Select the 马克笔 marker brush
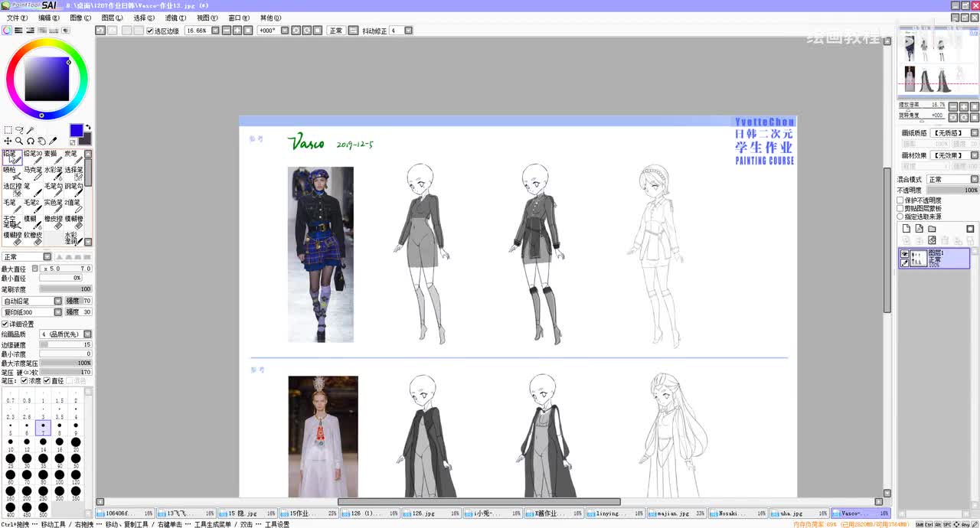This screenshot has width=980, height=528. coord(32,174)
